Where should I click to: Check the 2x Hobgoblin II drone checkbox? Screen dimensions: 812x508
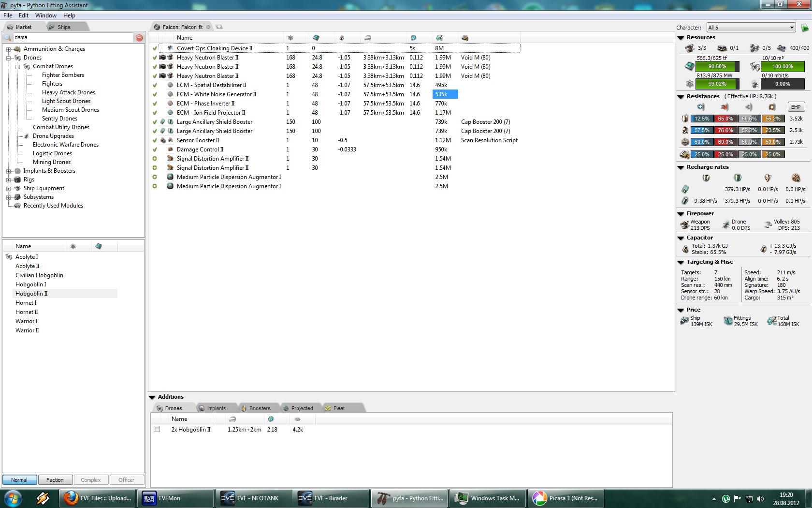coord(157,429)
